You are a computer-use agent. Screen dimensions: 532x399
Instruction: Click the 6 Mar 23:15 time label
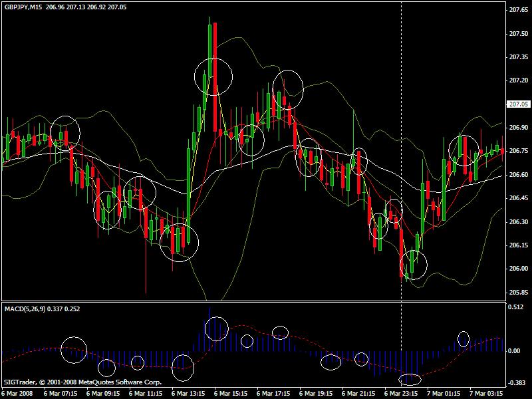tap(401, 394)
